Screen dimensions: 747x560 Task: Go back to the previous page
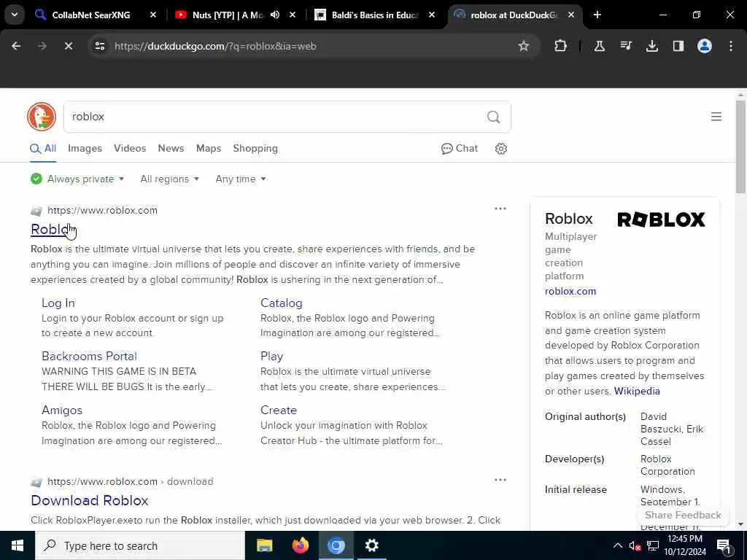[x=16, y=46]
